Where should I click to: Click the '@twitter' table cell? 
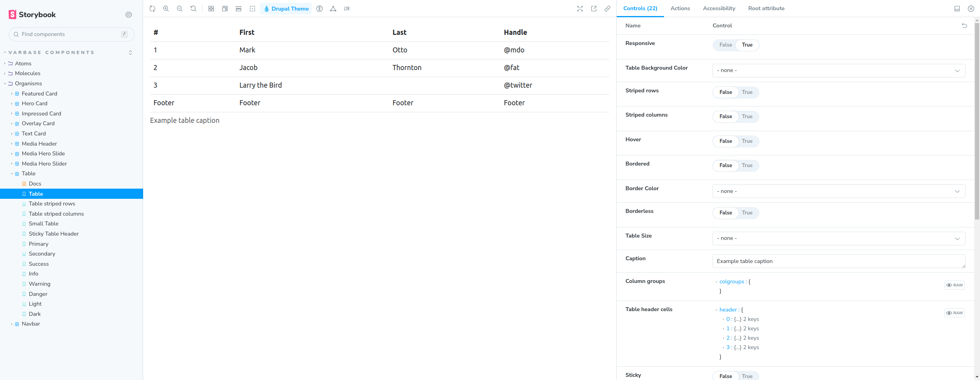[518, 85]
